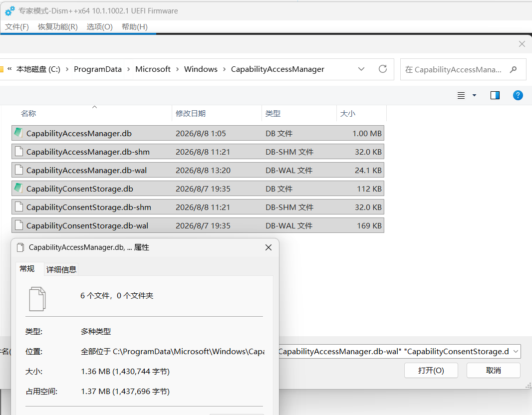Click the 1.37 MB (1,437,696 字节) value

pos(125,392)
